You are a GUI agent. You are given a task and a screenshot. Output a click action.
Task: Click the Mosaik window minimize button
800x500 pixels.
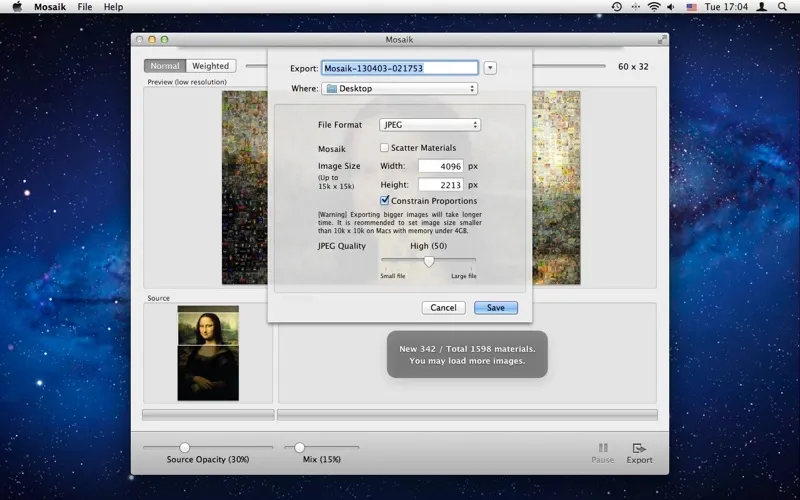click(x=152, y=39)
